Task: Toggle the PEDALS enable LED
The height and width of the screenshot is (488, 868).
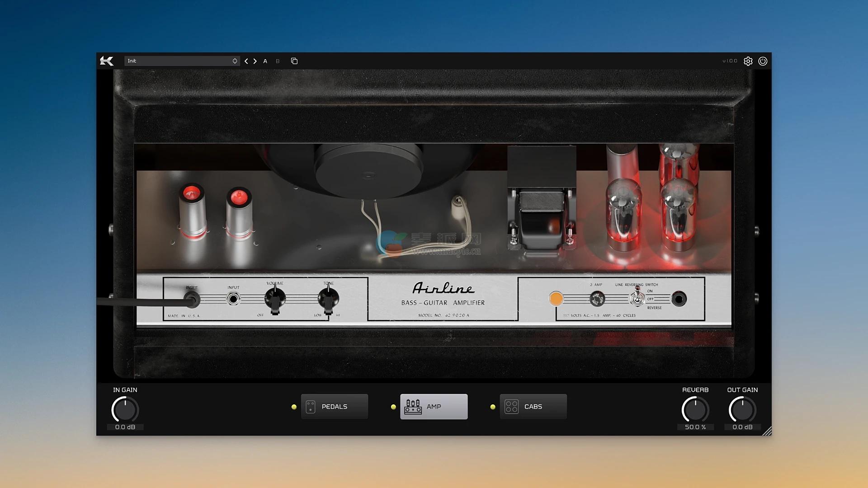Action: [294, 407]
